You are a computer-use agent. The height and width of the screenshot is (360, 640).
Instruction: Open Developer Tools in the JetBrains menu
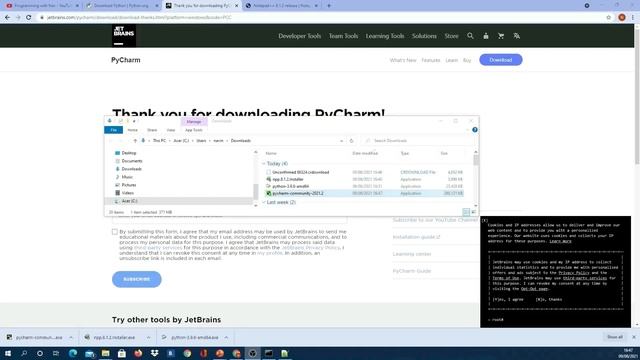pos(300,36)
